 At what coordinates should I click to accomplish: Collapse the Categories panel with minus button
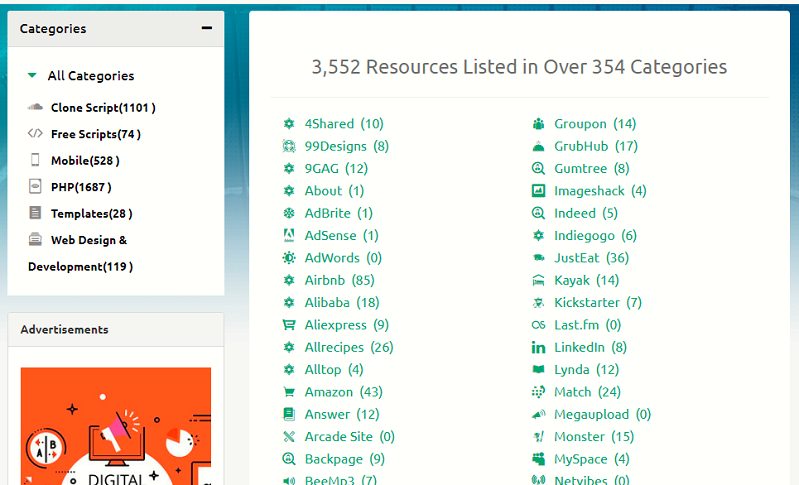pyautogui.click(x=206, y=28)
